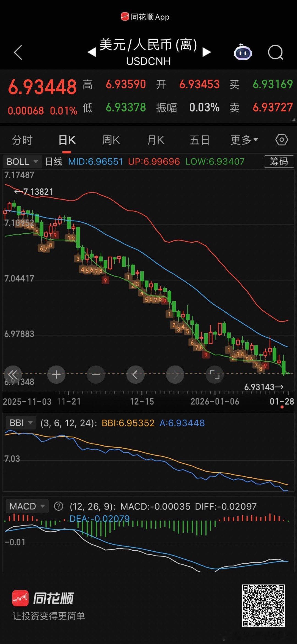The width and height of the screenshot is (297, 644).
Task: Open MACD help question mark icon
Action: coord(59,506)
